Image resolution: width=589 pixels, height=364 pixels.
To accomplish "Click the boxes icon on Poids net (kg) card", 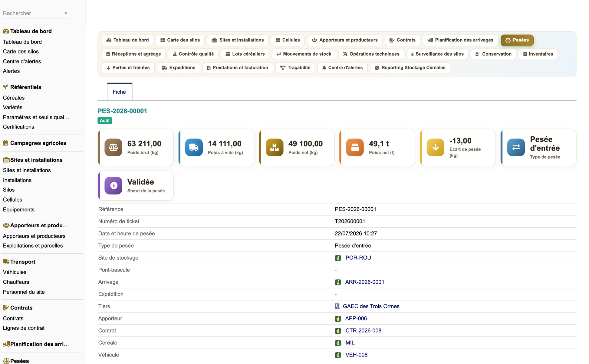I will point(274,148).
